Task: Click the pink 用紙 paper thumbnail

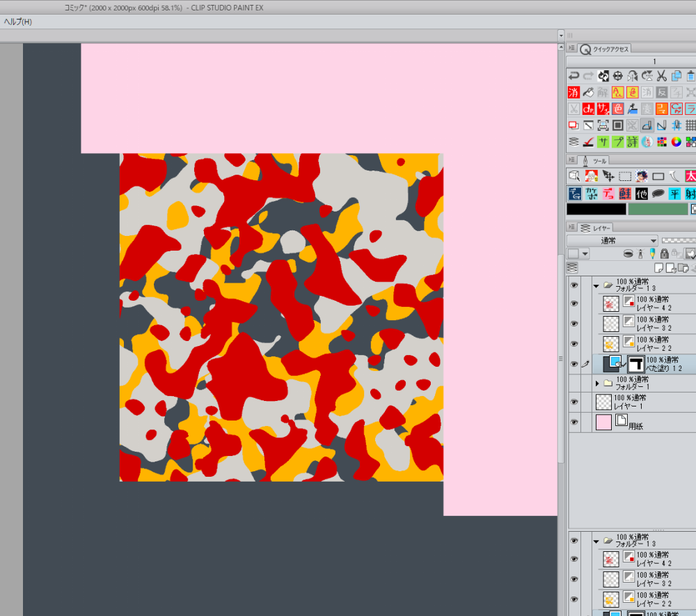Action: coord(603,422)
